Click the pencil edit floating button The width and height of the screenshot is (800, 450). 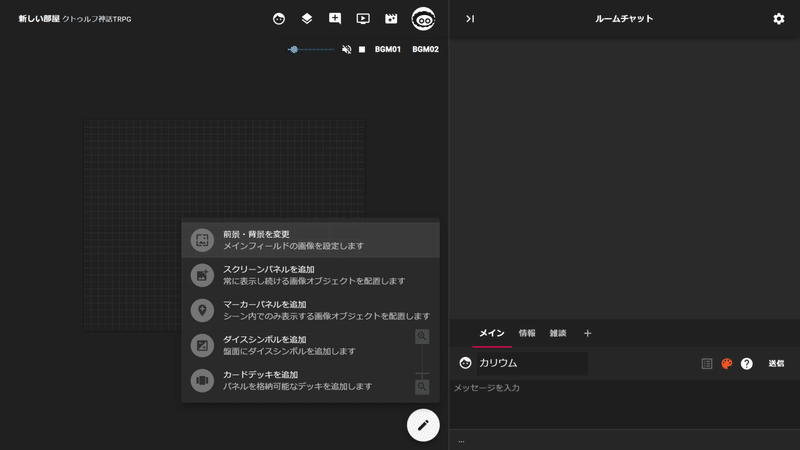(423, 425)
